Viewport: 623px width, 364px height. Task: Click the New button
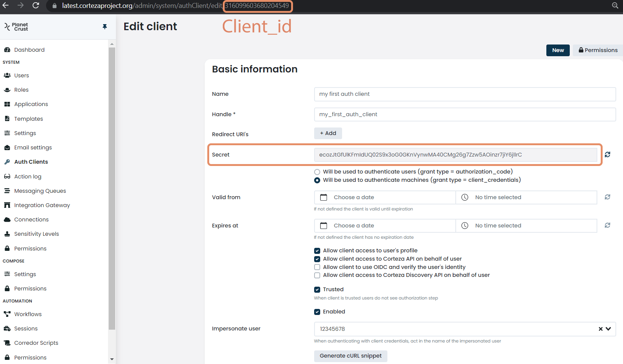click(558, 50)
